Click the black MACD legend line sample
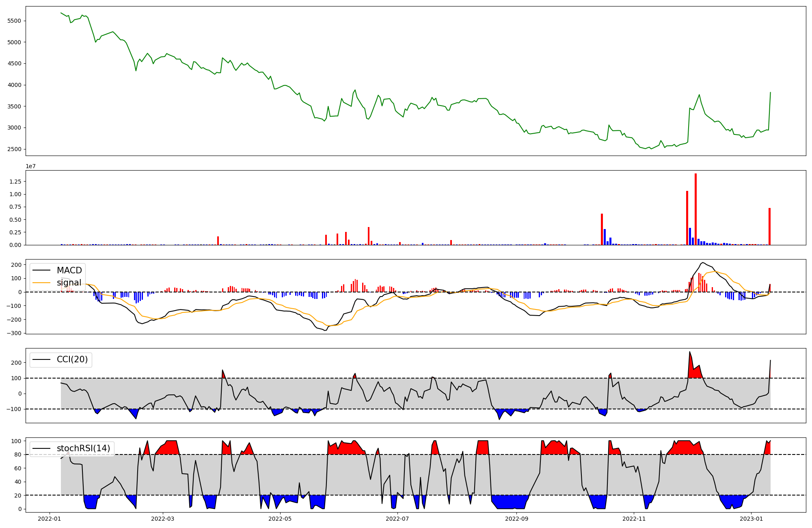This screenshot has width=812, height=528. [x=41, y=270]
